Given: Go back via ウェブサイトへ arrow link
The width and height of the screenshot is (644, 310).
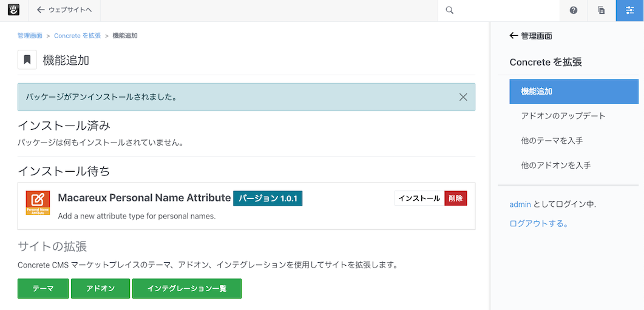Looking at the screenshot, I should click(64, 10).
